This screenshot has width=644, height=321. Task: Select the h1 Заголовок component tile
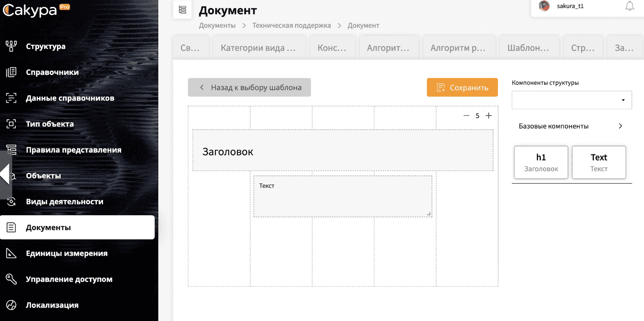tap(541, 162)
